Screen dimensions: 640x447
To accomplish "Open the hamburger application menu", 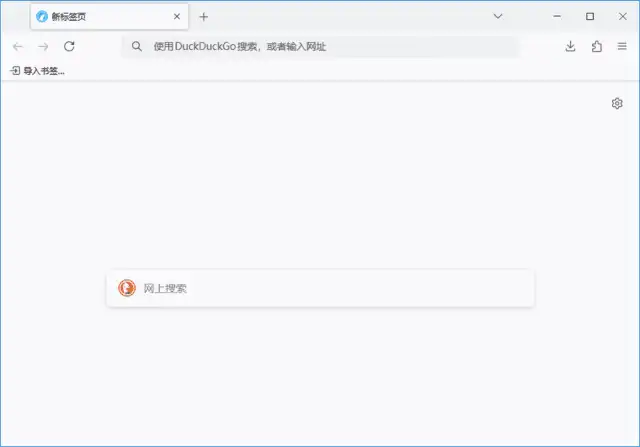I will [622, 46].
